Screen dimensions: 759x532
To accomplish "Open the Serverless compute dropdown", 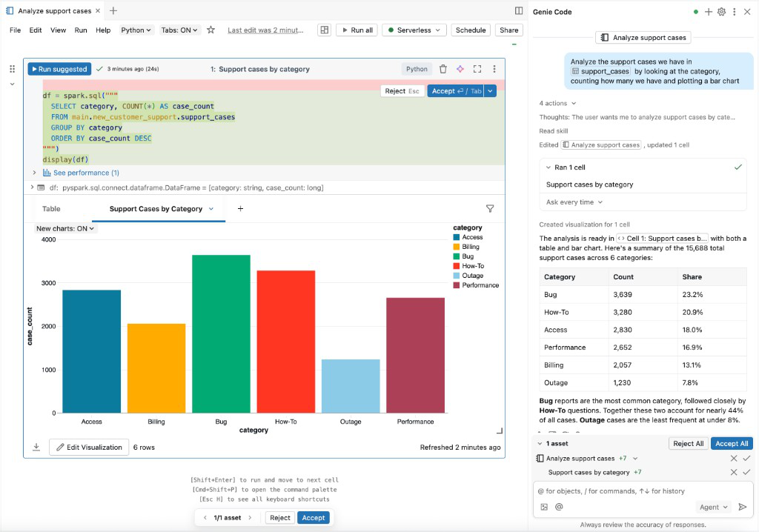I will [x=413, y=30].
